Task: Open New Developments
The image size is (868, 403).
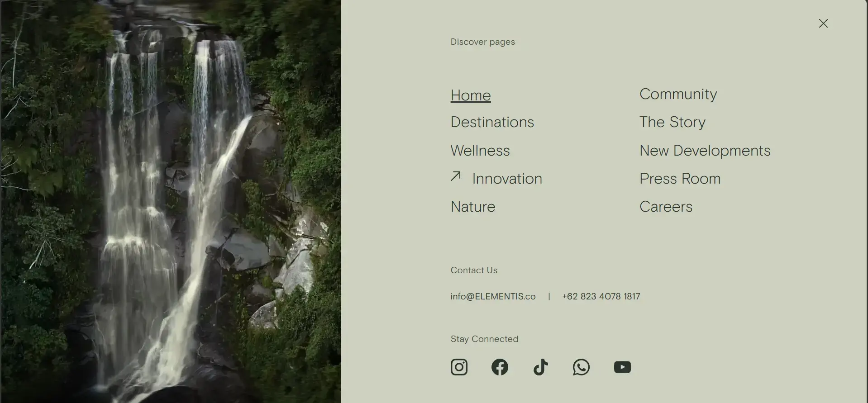Action: point(705,150)
